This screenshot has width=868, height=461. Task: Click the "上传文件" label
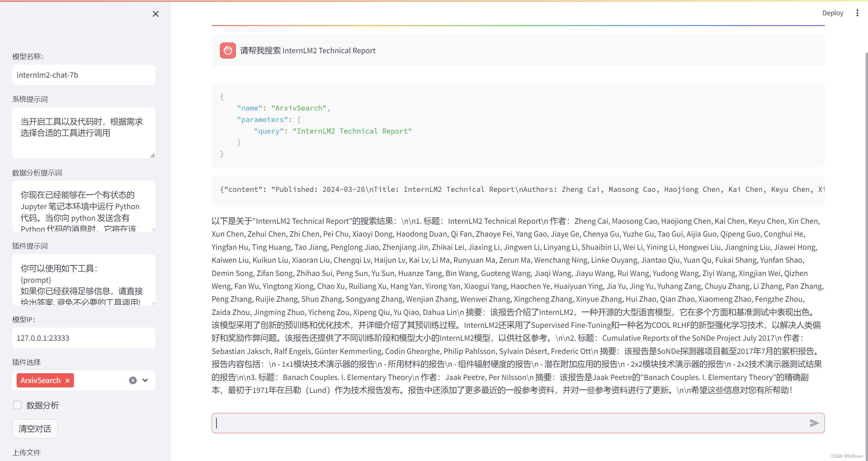tap(26, 452)
